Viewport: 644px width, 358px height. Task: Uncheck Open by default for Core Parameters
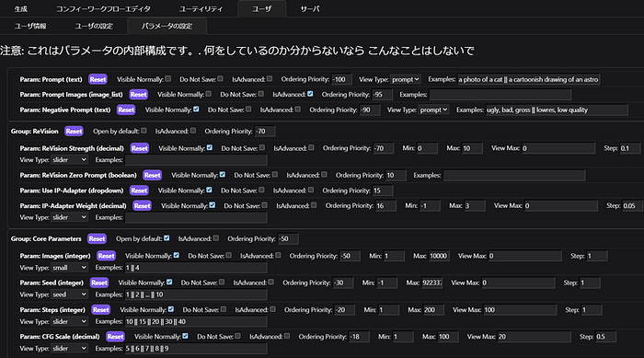(167, 238)
